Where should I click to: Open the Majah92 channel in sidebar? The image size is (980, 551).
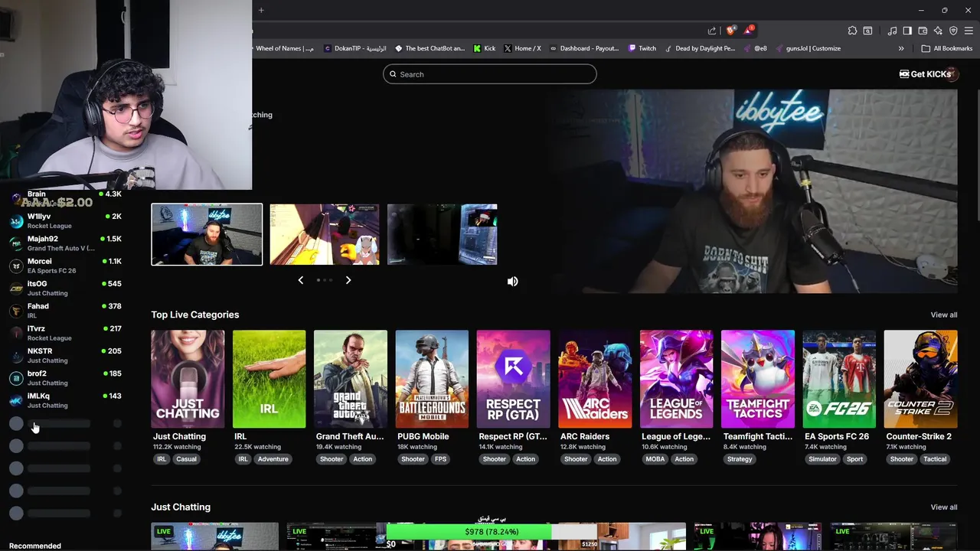[x=65, y=243]
